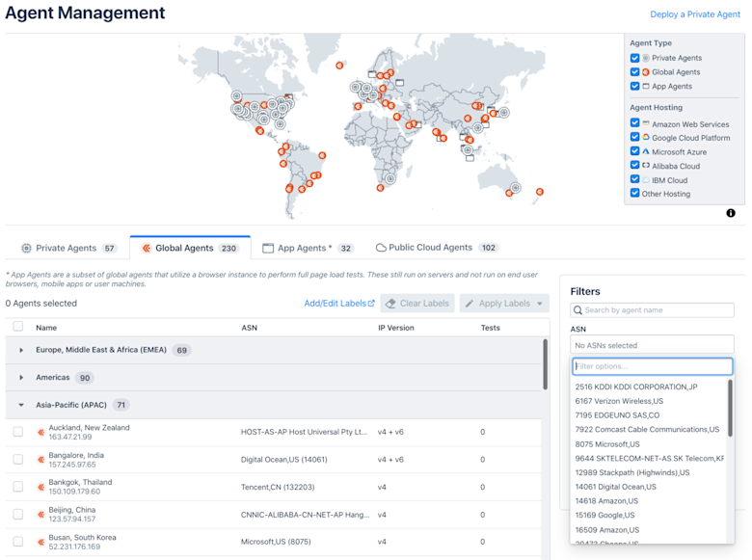Click the private agent marker in southeast Australia
Screen dimensions: 752x560
516,187
